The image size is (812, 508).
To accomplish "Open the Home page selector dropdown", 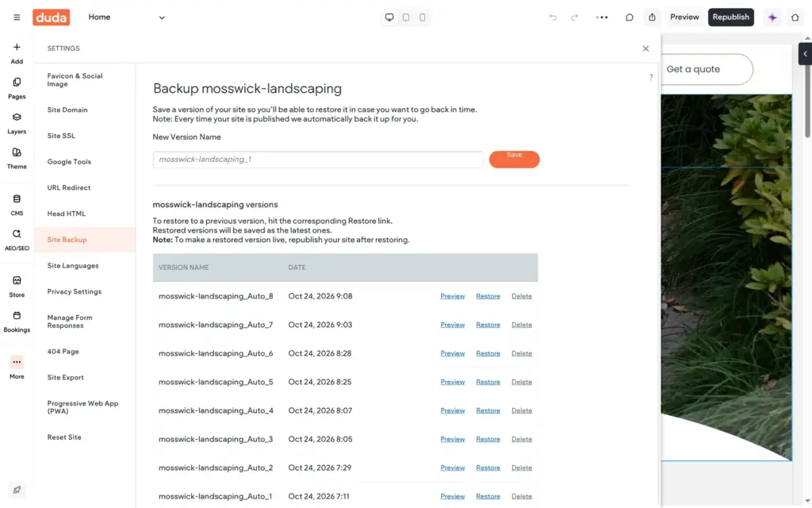I will pyautogui.click(x=126, y=17).
